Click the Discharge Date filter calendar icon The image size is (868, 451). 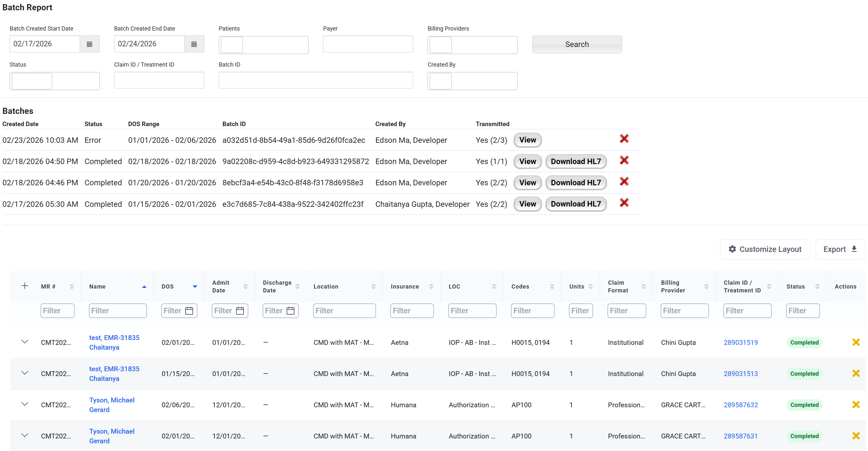coord(291,310)
